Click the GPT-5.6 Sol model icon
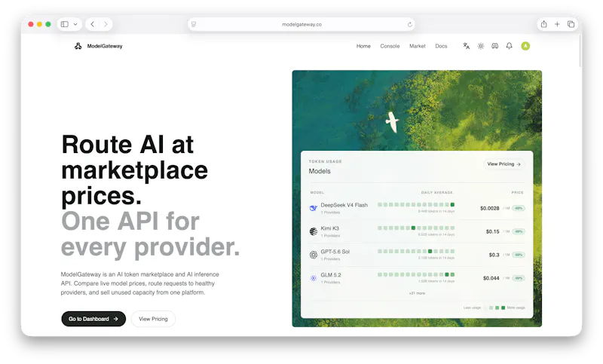This screenshot has height=364, width=603. (314, 255)
